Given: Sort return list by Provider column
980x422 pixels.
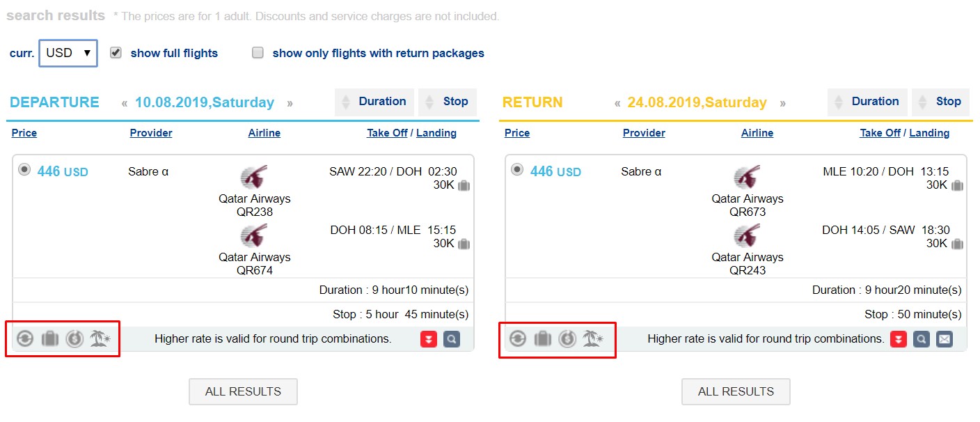Looking at the screenshot, I should [x=644, y=133].
